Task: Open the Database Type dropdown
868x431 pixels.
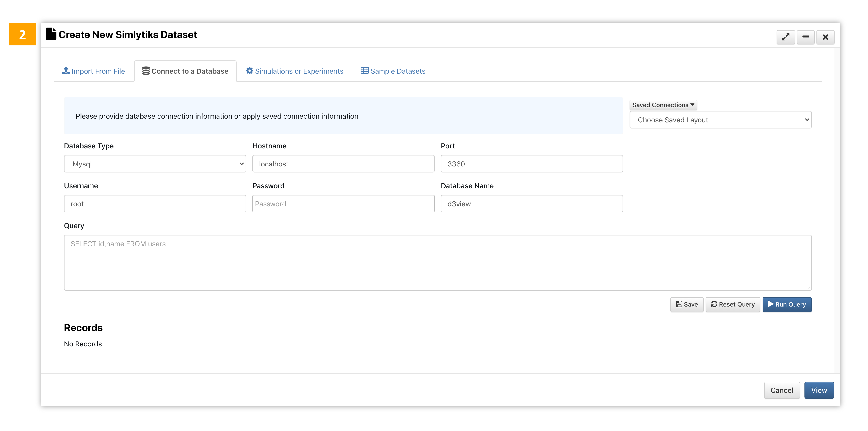Action: tap(155, 164)
